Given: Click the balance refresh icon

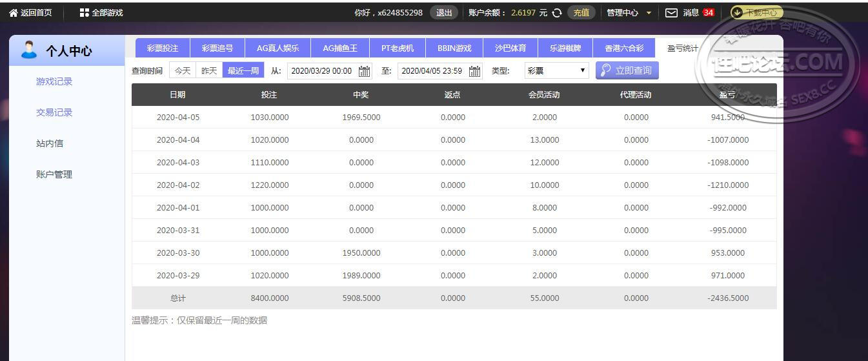Looking at the screenshot, I should coord(557,13).
